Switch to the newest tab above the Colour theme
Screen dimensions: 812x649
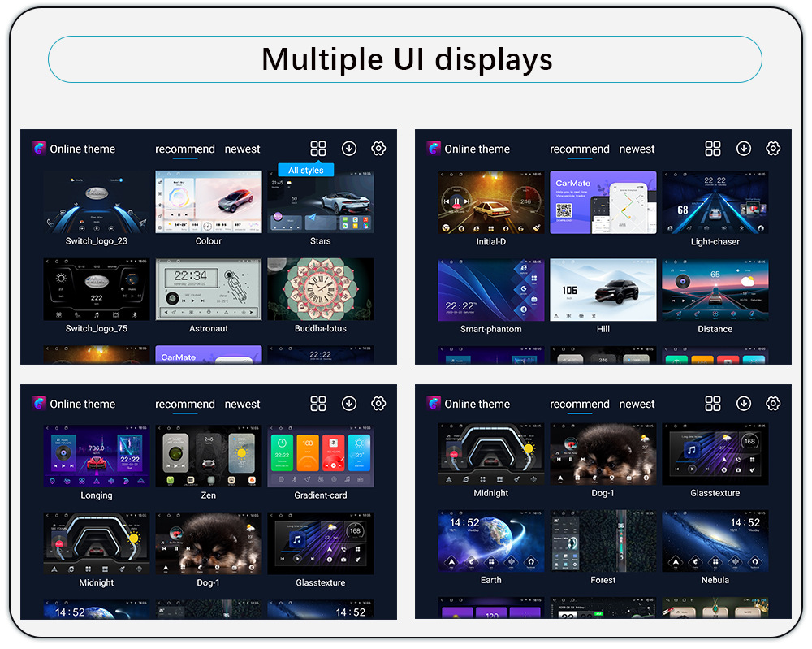242,149
